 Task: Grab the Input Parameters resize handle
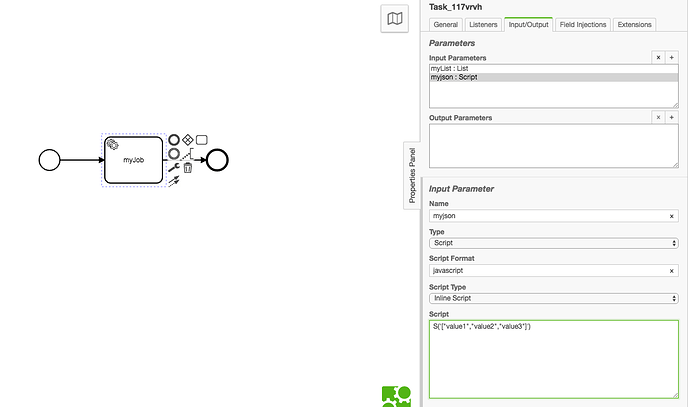(x=675, y=105)
